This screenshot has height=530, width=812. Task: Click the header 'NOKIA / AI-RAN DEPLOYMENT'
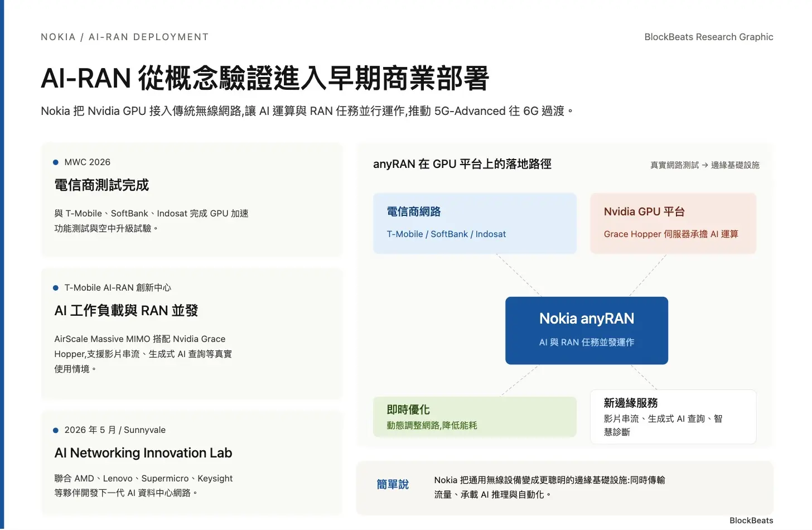click(x=125, y=37)
